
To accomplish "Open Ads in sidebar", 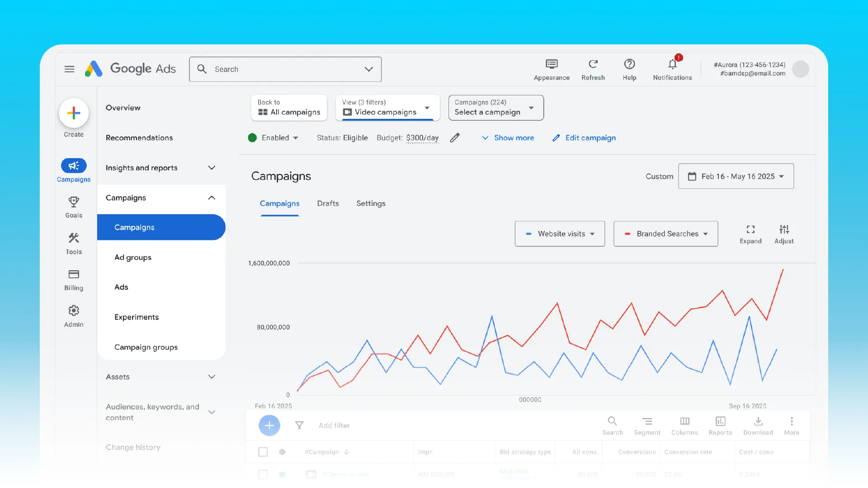I will pos(121,287).
